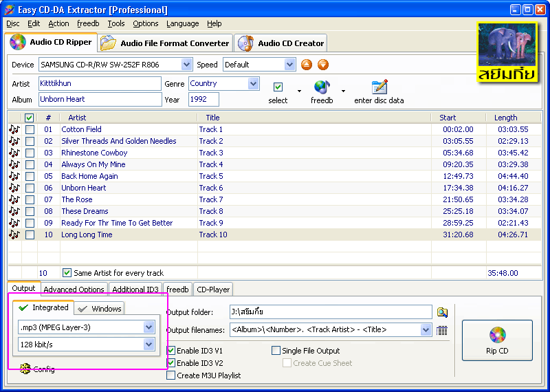The width and height of the screenshot is (550, 392).
Task: Click the Title column header
Action: pyautogui.click(x=314, y=118)
